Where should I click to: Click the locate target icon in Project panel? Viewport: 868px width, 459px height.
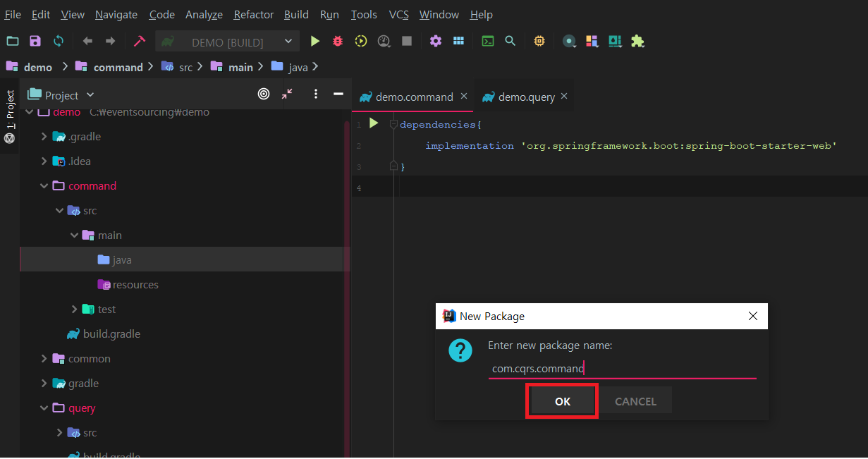coord(264,94)
